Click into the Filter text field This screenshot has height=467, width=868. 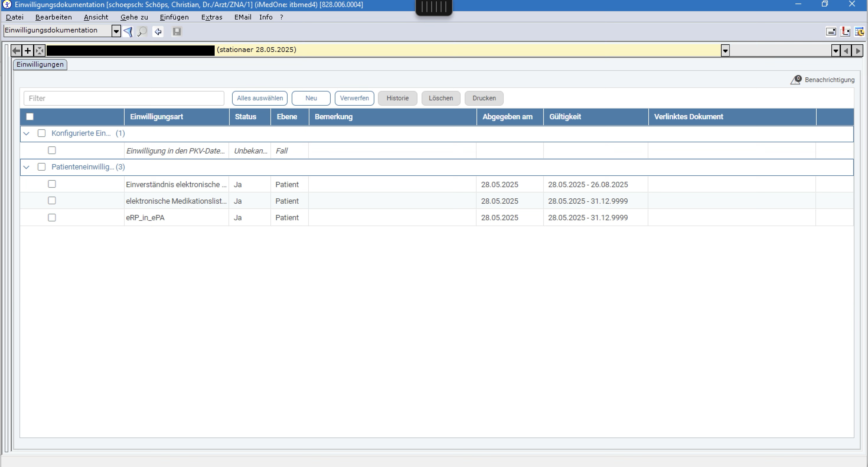[x=124, y=98]
